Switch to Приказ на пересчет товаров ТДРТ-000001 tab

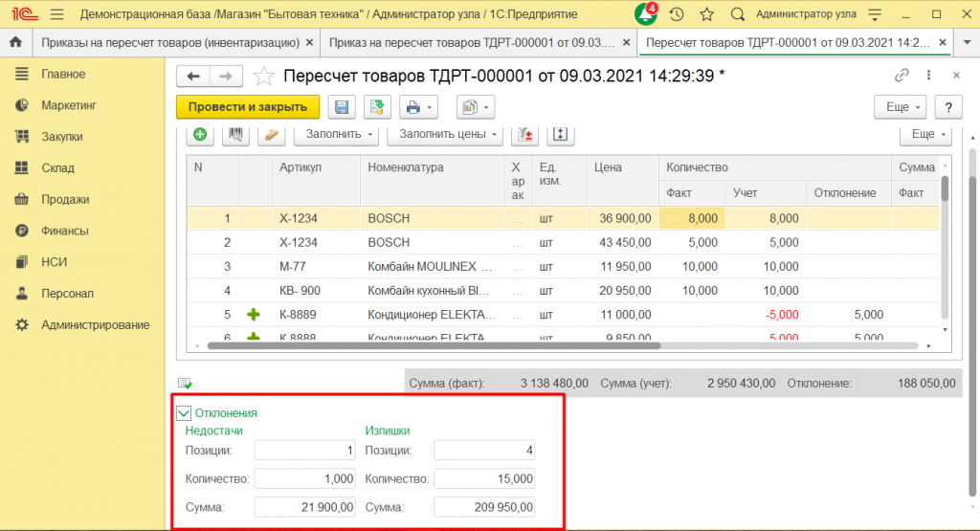pos(472,42)
